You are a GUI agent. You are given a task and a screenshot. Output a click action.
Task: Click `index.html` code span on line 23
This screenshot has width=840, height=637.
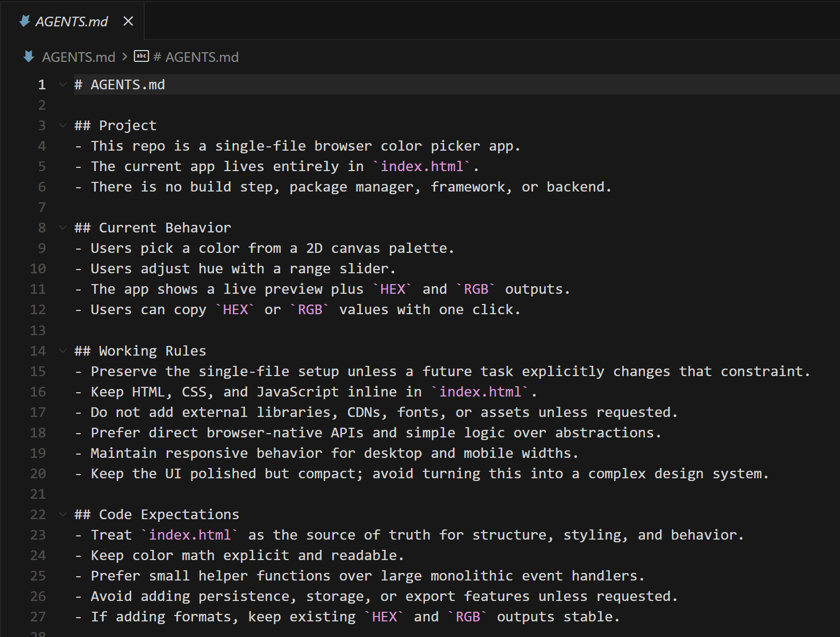190,535
